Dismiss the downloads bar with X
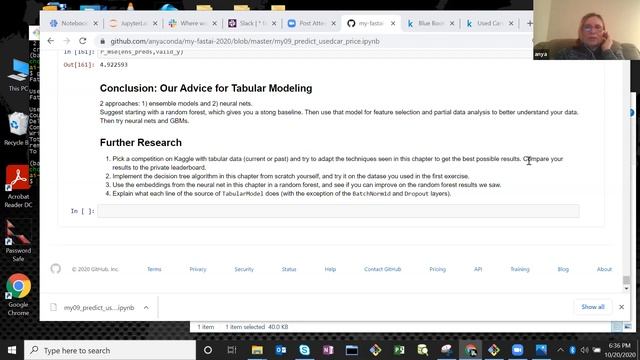The image size is (640, 360). coord(621,307)
